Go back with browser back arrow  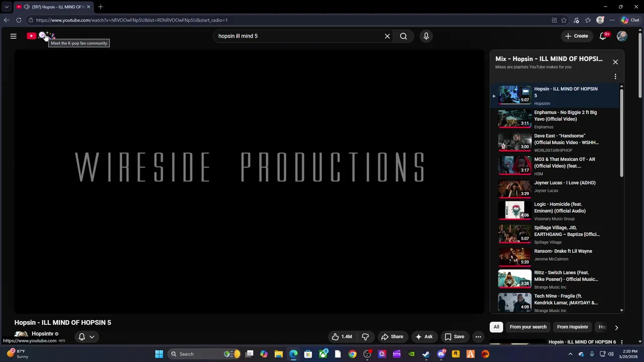(6, 20)
